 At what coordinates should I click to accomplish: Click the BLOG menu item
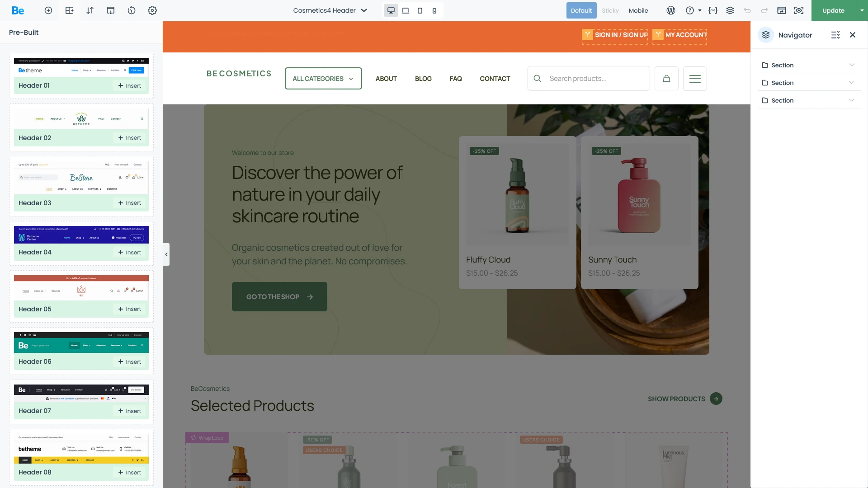click(423, 78)
